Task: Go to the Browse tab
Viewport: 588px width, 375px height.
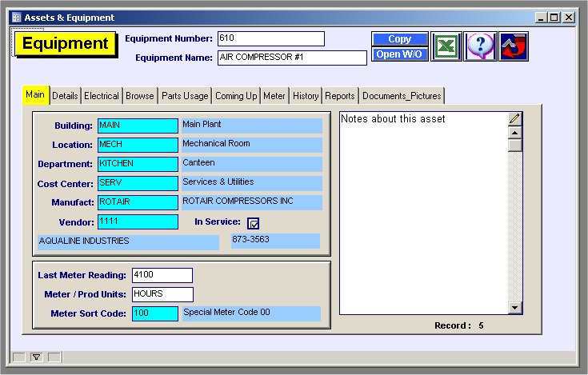Action: click(140, 96)
